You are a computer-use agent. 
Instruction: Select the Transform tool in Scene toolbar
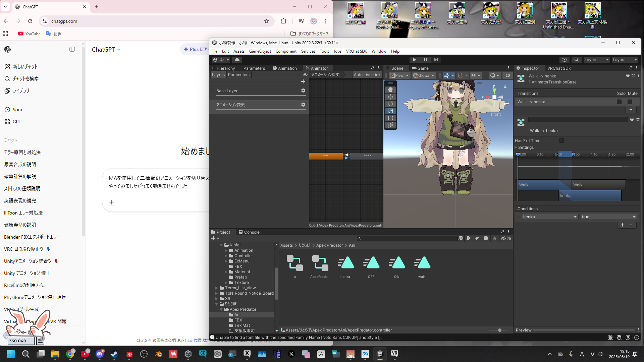[390, 125]
